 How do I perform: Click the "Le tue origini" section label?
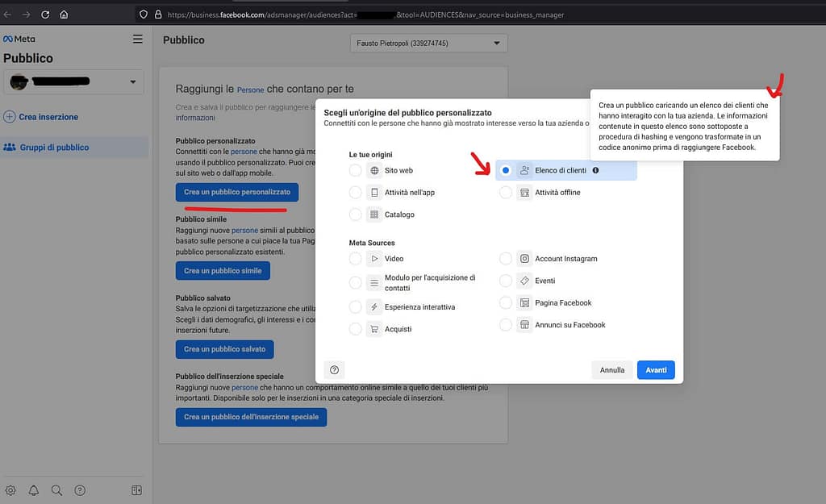pos(370,155)
